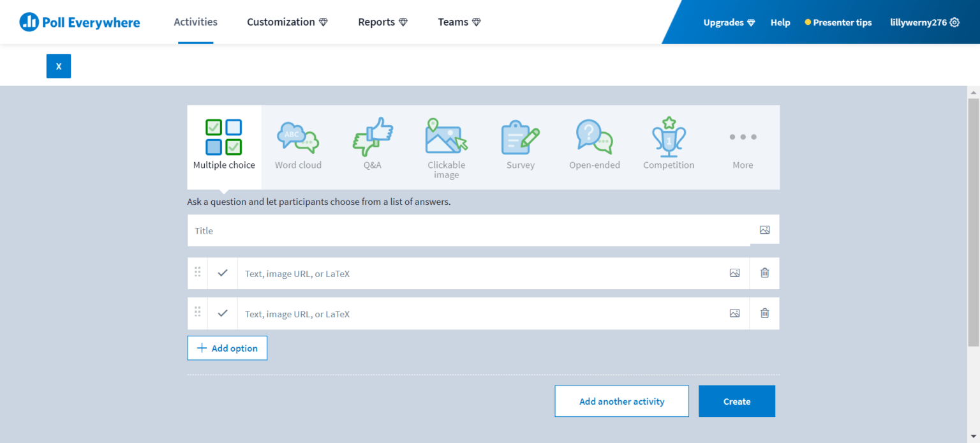Expand the More activity types
Image resolution: width=980 pixels, height=443 pixels.
pos(743,147)
